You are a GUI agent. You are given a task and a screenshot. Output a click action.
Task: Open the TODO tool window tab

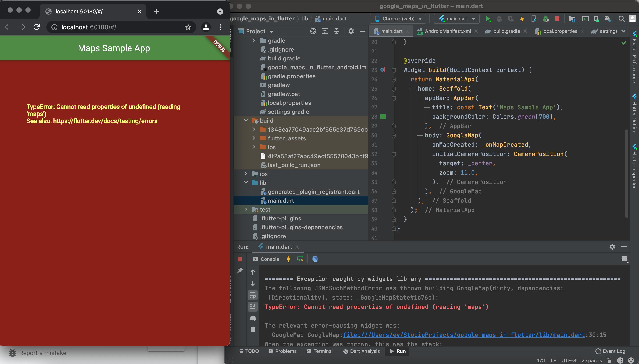tap(249, 351)
